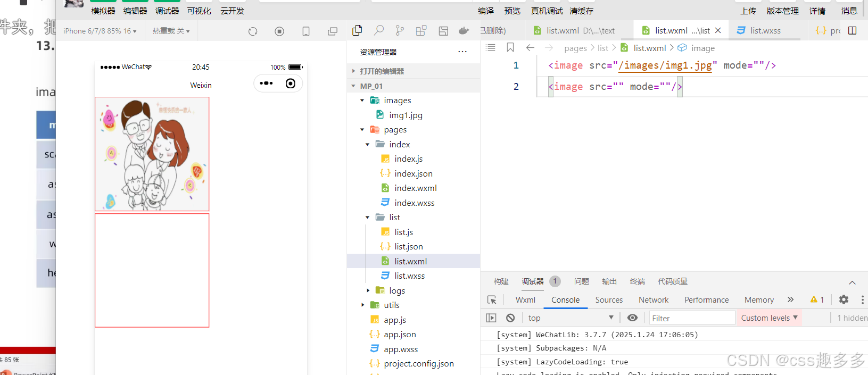Open devtools kebab menu icon
Viewport: 868px width, 375px height.
pos(863,299)
